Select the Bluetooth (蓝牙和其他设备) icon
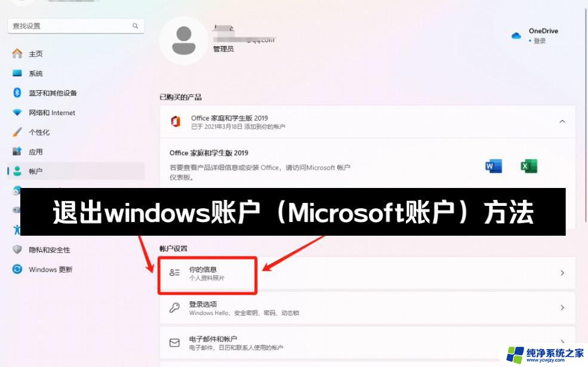Viewport: 588px width, 367px height. [17, 92]
